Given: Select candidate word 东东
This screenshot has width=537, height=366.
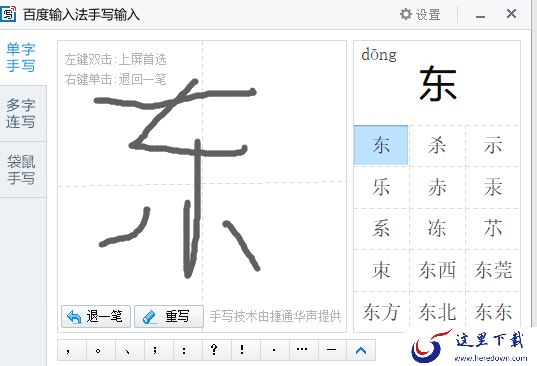Looking at the screenshot, I should (493, 312).
